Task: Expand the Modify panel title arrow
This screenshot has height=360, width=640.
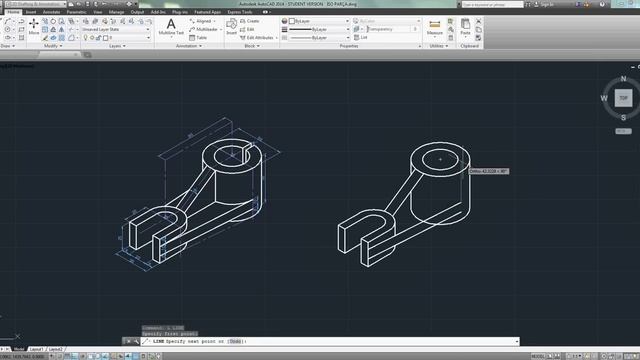Action: [61, 46]
